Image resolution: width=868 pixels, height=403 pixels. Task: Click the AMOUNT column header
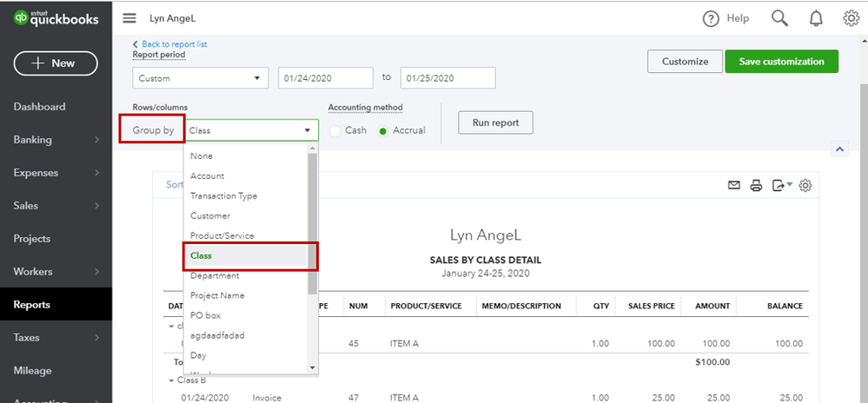[x=713, y=306]
